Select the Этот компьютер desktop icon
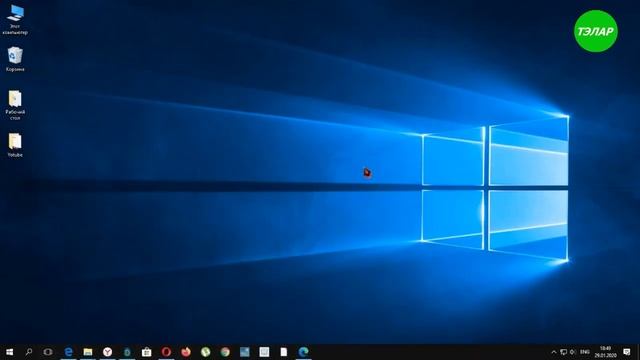The width and height of the screenshot is (640, 360). click(x=15, y=20)
